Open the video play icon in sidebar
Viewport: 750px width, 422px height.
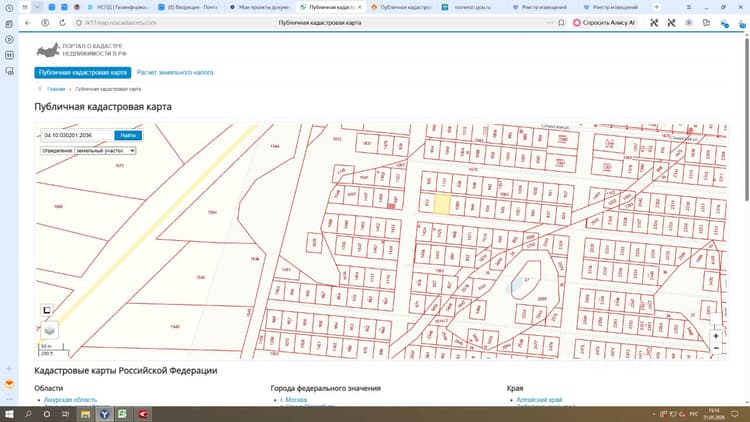tap(9, 40)
